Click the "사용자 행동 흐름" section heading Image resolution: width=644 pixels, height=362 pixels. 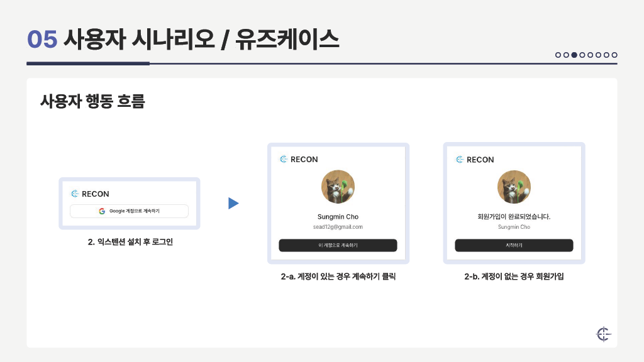click(92, 101)
